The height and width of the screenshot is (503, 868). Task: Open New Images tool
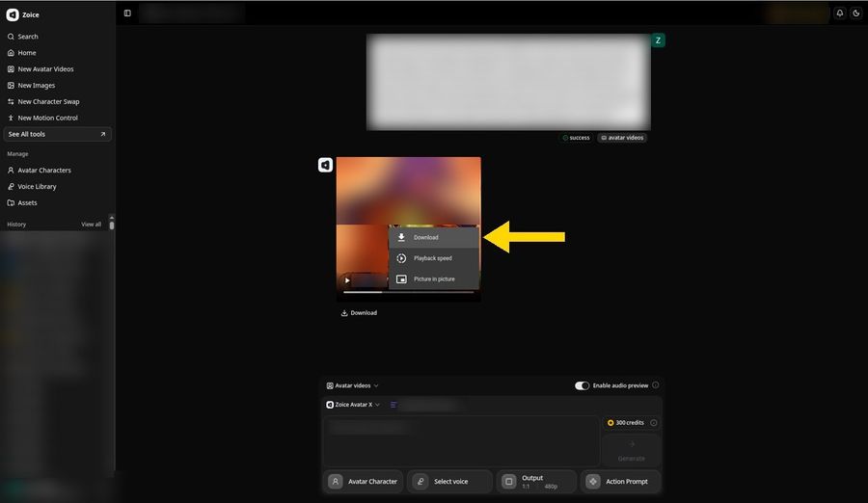click(x=31, y=85)
